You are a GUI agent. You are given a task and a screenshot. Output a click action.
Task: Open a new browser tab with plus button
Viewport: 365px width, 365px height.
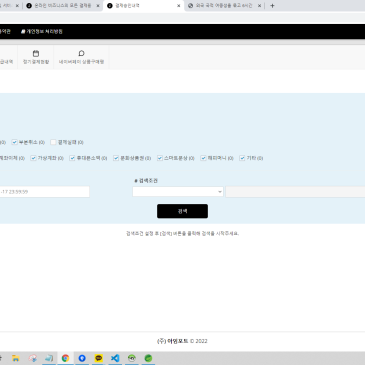pos(272,6)
